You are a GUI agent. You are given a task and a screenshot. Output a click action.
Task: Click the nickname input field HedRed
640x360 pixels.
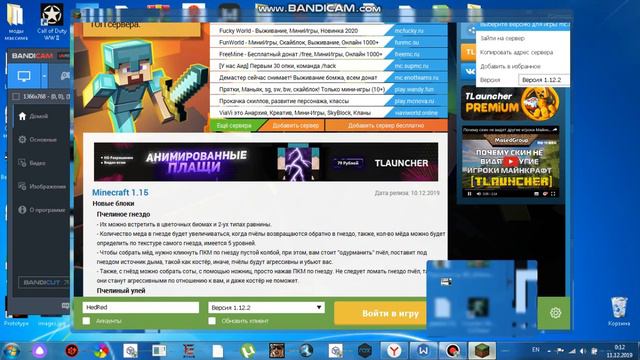(x=140, y=307)
